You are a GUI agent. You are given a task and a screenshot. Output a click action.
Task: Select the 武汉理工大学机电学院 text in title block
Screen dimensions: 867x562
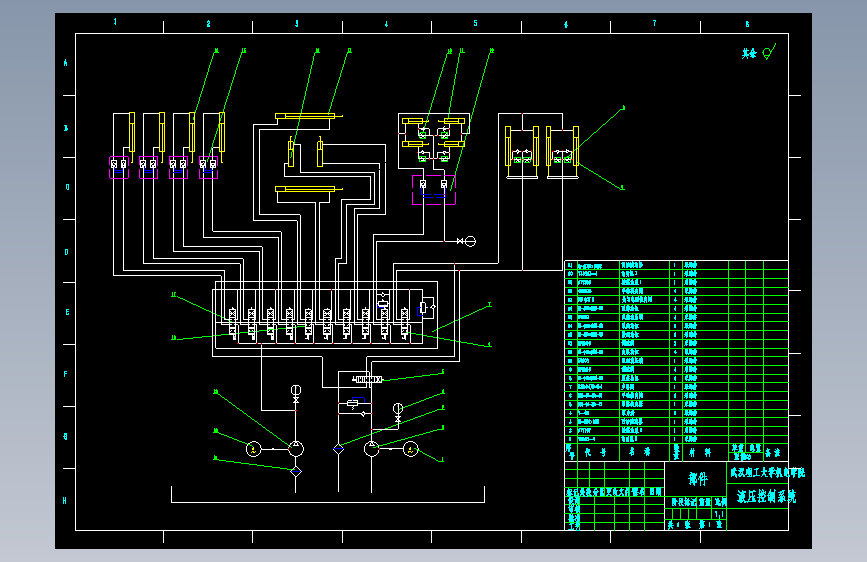point(767,473)
